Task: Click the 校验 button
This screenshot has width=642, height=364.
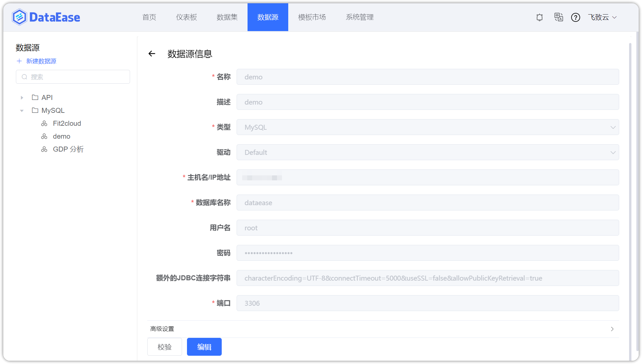Action: click(x=164, y=347)
